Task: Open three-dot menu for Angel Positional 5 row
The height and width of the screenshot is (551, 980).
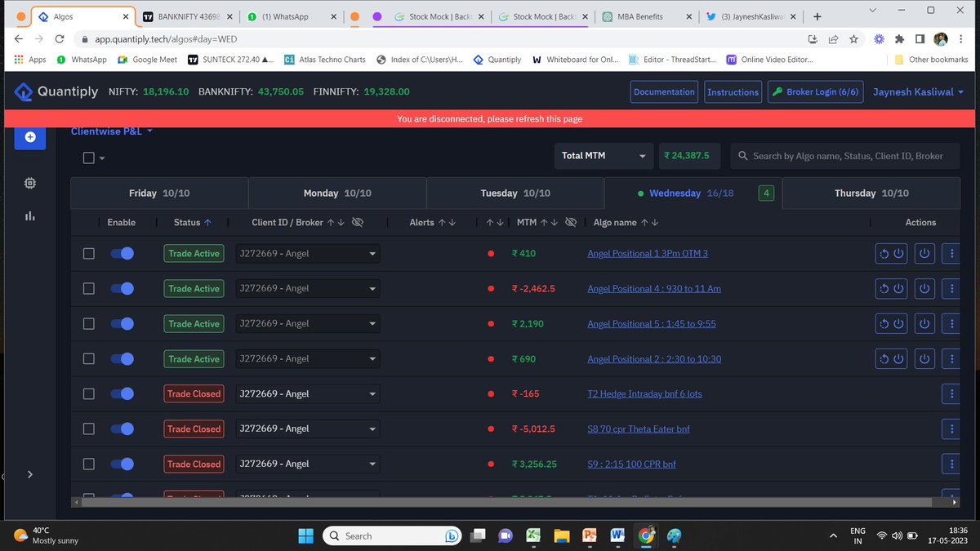Action: point(951,324)
